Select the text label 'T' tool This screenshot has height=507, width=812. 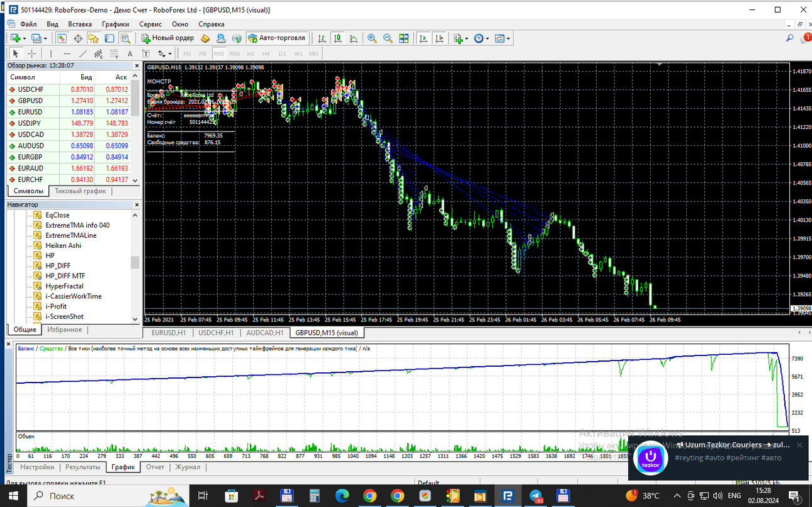pos(146,53)
